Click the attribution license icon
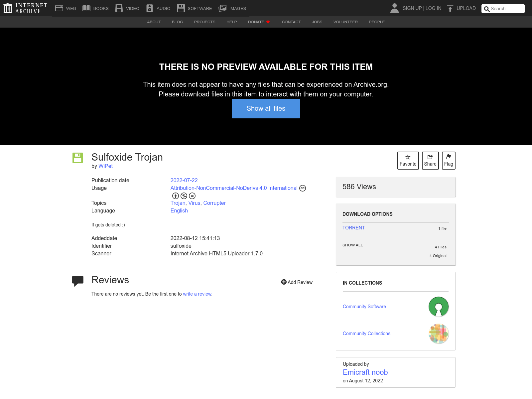The height and width of the screenshot is (399, 532). [x=176, y=196]
